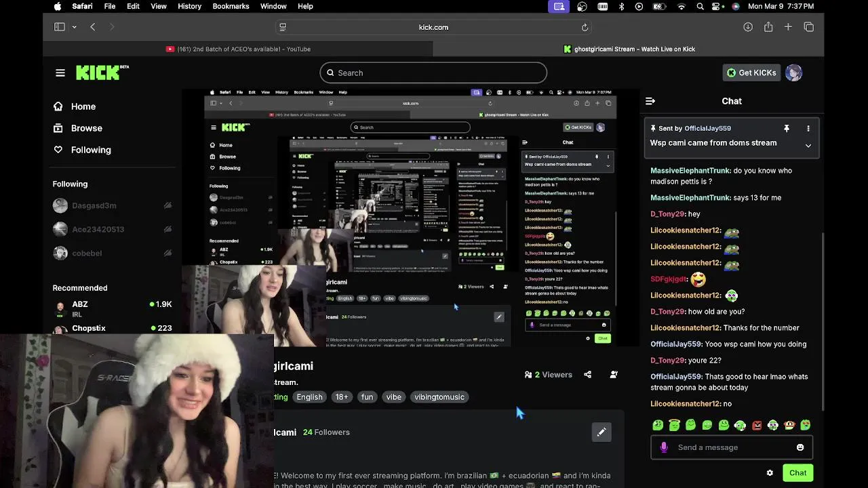868x488 pixels.
Task: Open the Window menu
Action: [273, 6]
